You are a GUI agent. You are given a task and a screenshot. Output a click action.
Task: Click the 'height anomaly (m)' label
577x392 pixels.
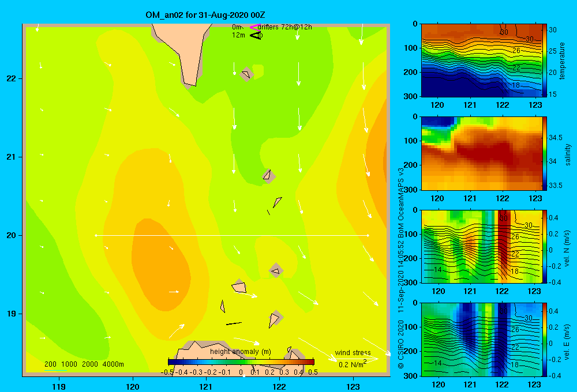[241, 352]
